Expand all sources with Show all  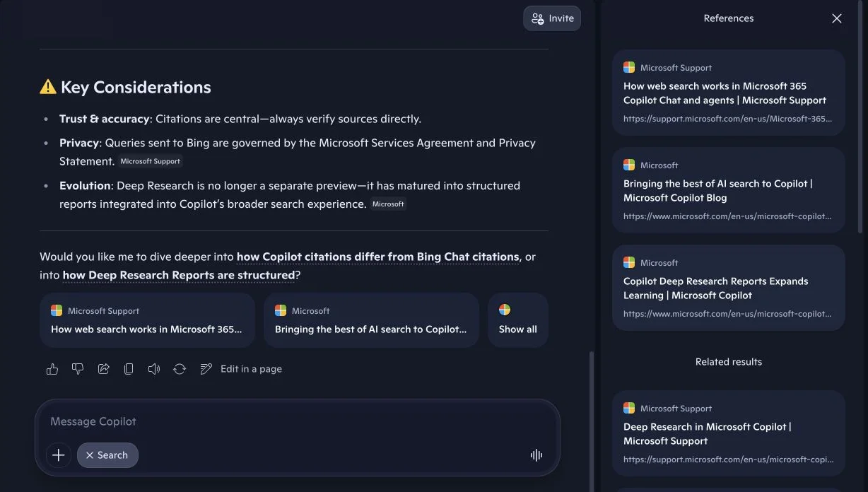pos(518,320)
